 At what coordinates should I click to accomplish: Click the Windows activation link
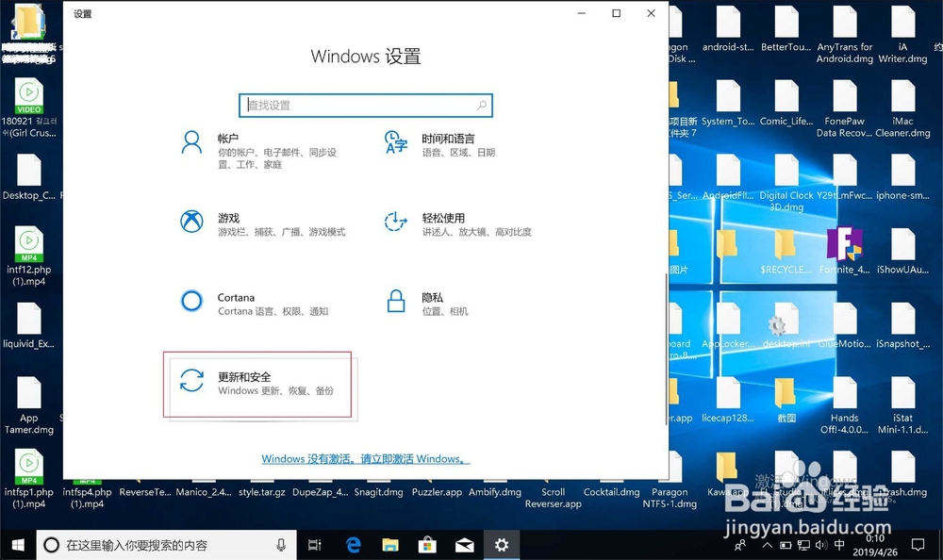366,459
